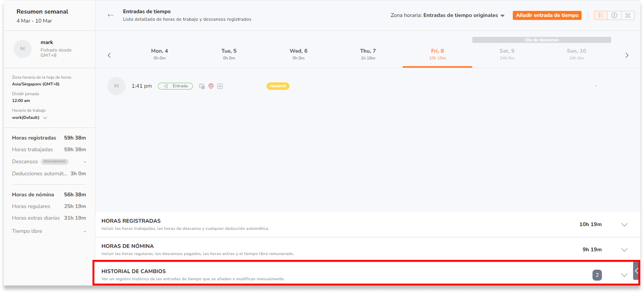Click the Asia/Singapore (GMT+8) timezone text
The height and width of the screenshot is (293, 644).
(x=36, y=84)
